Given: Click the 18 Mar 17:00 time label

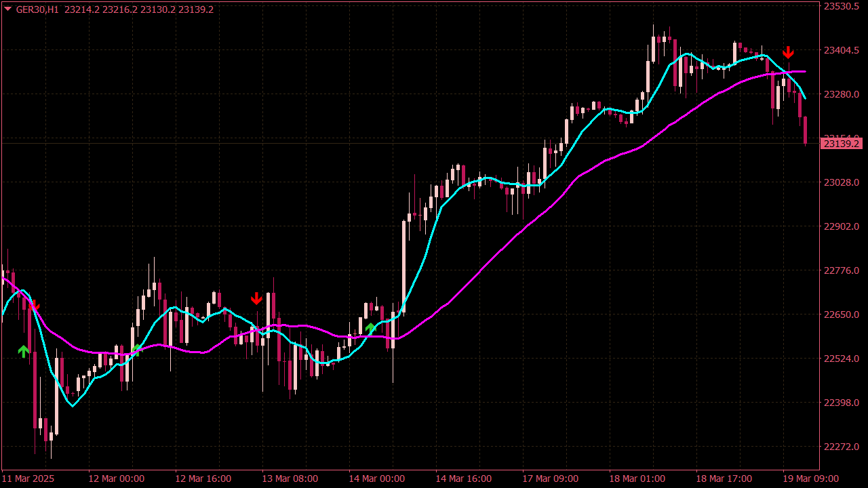Looking at the screenshot, I should pyautogui.click(x=724, y=479).
